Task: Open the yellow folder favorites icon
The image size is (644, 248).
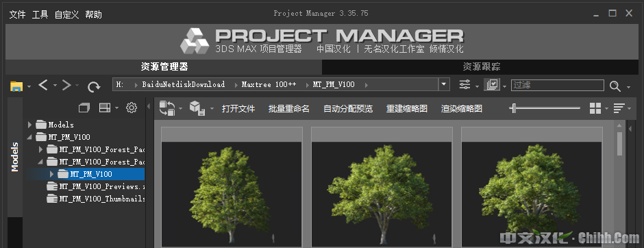Action: [x=16, y=86]
